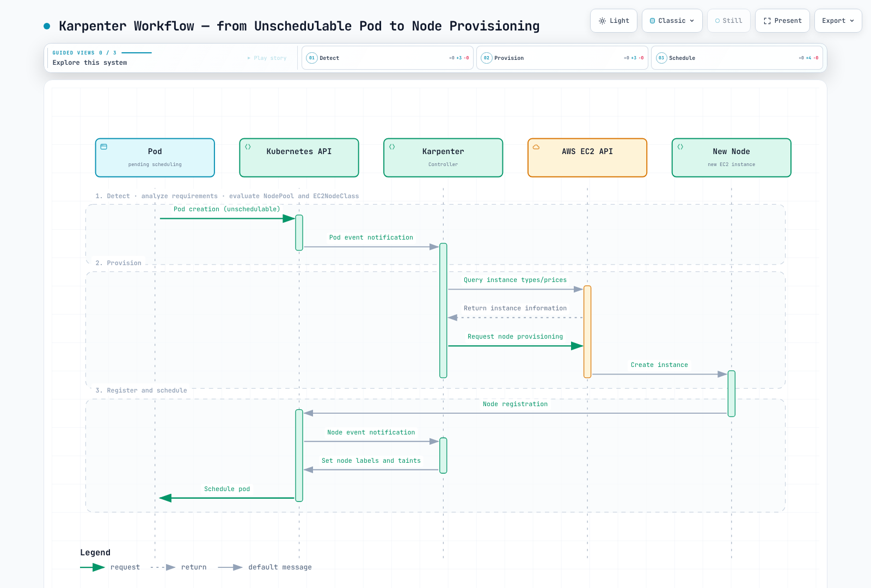Select the Schedule guided view
871x588 pixels.
[x=737, y=58]
